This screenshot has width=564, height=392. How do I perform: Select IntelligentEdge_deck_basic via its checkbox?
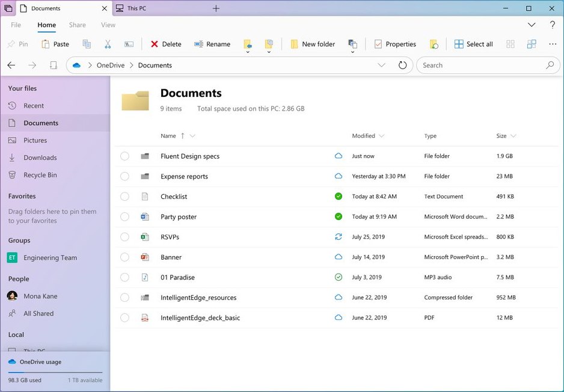click(x=125, y=317)
